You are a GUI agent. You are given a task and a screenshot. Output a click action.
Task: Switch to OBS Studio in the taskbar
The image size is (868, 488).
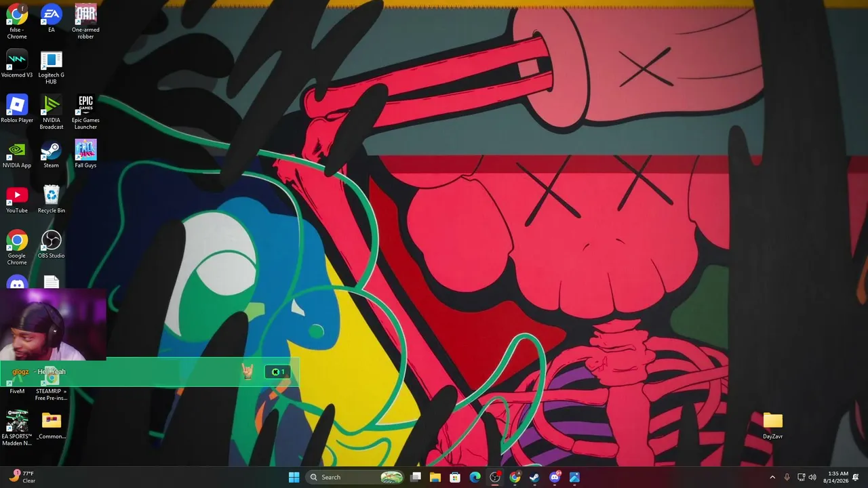(495, 477)
